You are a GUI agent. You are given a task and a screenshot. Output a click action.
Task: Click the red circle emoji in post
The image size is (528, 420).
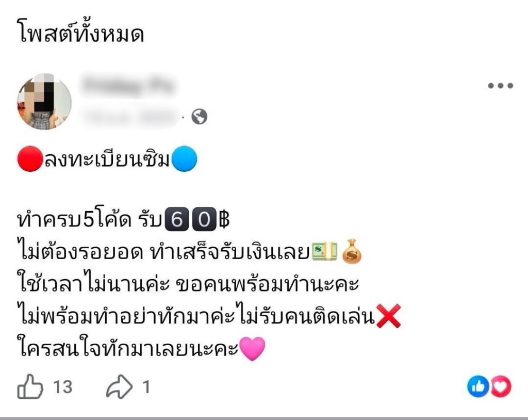[30, 159]
